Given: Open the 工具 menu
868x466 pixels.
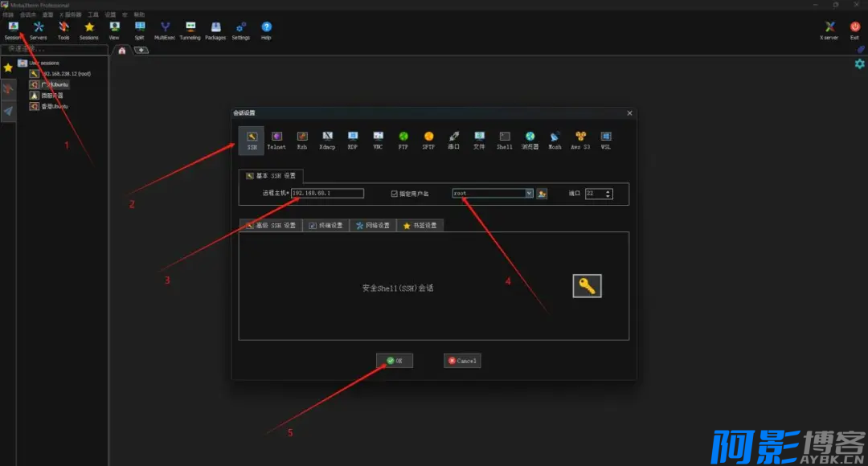Looking at the screenshot, I should 93,14.
